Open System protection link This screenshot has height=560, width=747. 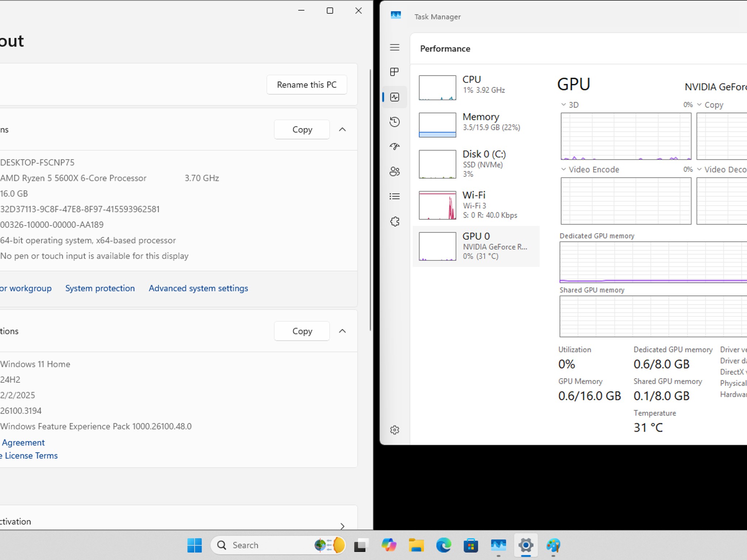click(x=100, y=288)
